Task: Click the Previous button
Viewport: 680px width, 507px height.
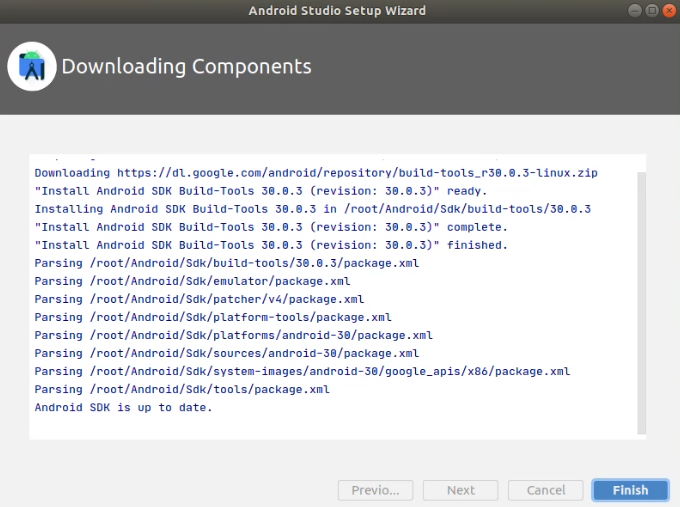Action: pos(376,490)
